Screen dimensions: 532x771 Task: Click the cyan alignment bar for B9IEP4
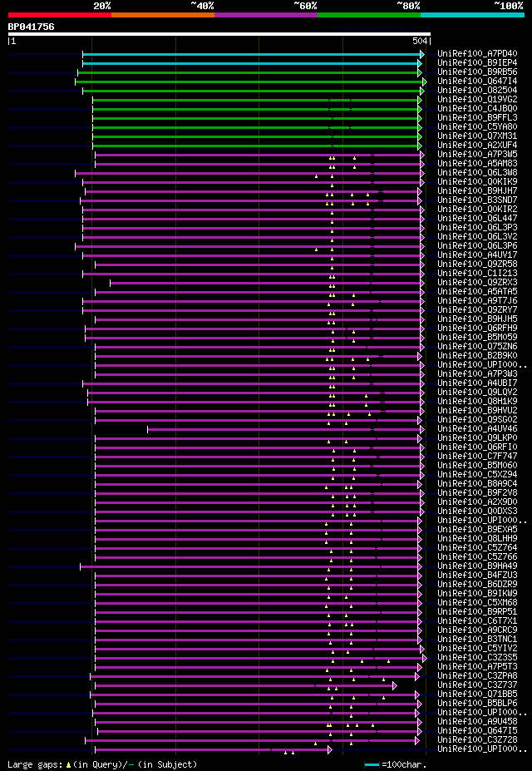click(252, 63)
